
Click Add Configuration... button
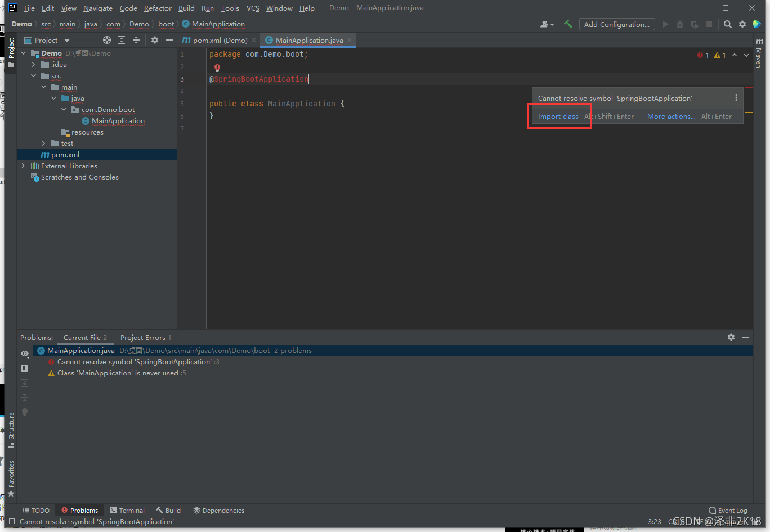point(617,24)
